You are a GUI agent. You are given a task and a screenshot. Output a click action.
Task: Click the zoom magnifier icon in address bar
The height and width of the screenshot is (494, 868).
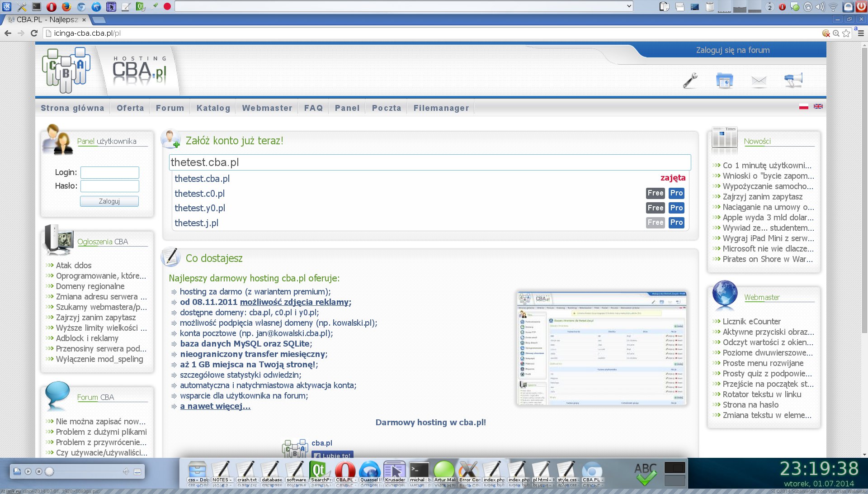[x=836, y=33]
